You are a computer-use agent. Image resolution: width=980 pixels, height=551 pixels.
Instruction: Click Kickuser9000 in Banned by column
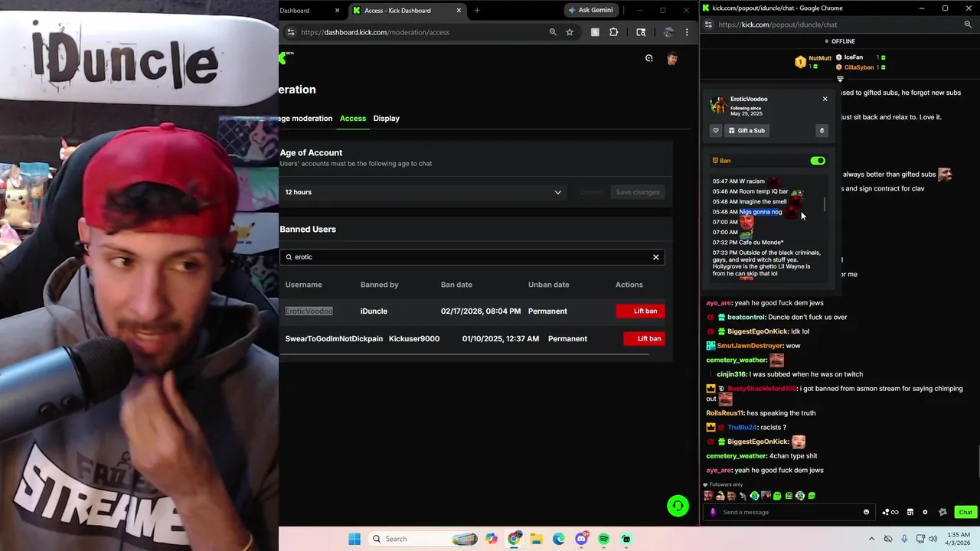click(x=413, y=339)
